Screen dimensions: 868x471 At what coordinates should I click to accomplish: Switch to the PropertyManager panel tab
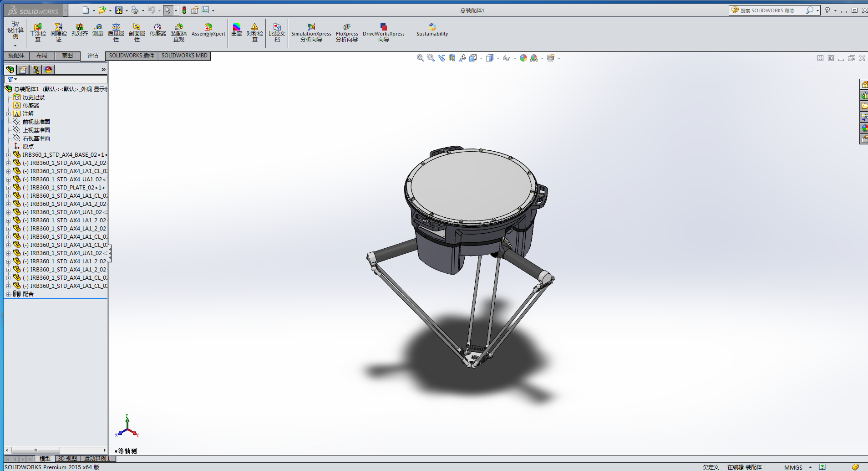[x=23, y=70]
